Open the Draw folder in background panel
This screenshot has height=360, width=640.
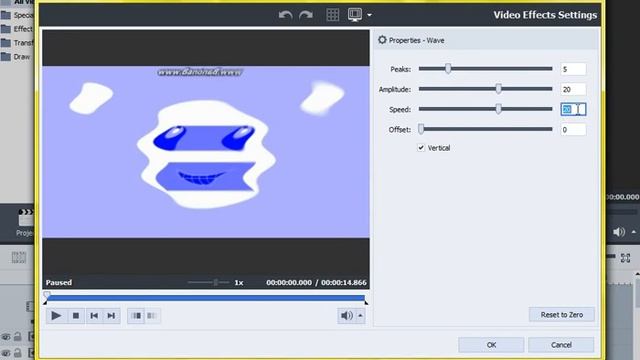click(x=16, y=57)
